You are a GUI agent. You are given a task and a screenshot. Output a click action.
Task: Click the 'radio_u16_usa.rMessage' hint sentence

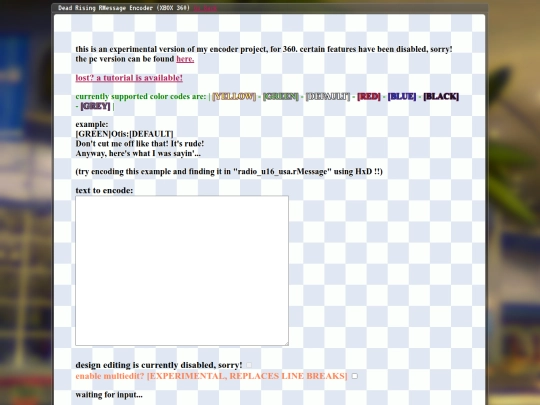point(229,172)
